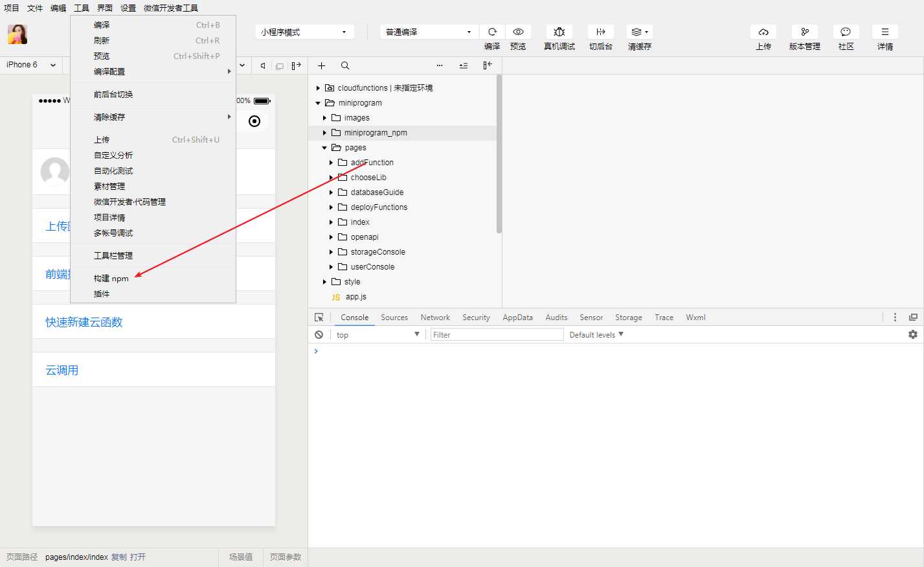
Task: Click the clear console icon
Action: click(319, 335)
